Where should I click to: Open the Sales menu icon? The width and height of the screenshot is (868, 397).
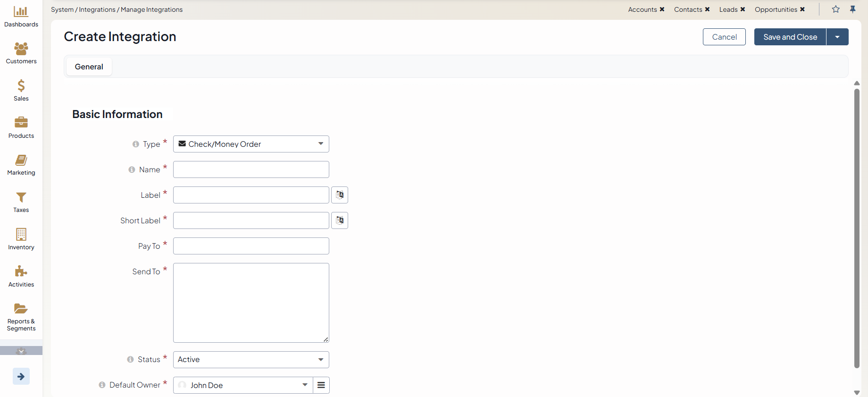(x=21, y=90)
